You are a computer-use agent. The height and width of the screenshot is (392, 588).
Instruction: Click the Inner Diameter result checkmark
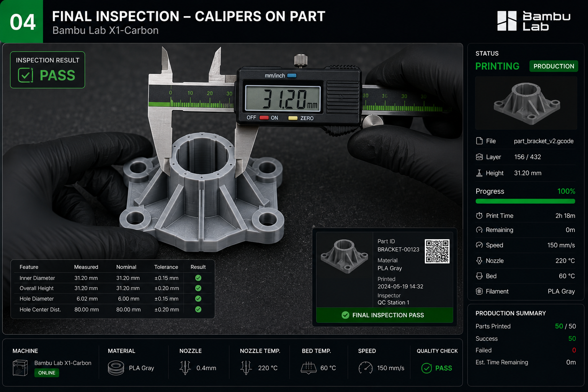pyautogui.click(x=198, y=278)
